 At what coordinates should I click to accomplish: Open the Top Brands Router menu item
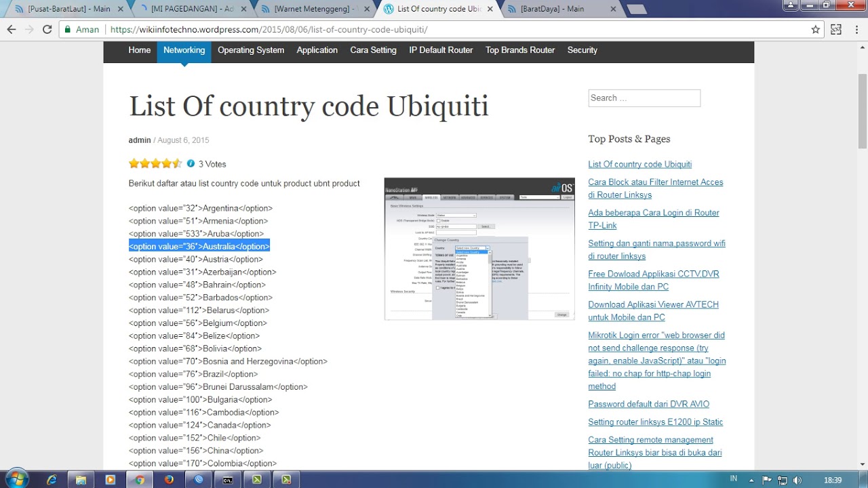pyautogui.click(x=520, y=50)
